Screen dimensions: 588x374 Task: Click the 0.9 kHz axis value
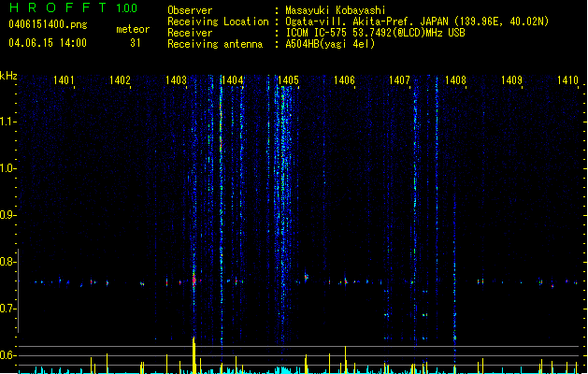7,215
